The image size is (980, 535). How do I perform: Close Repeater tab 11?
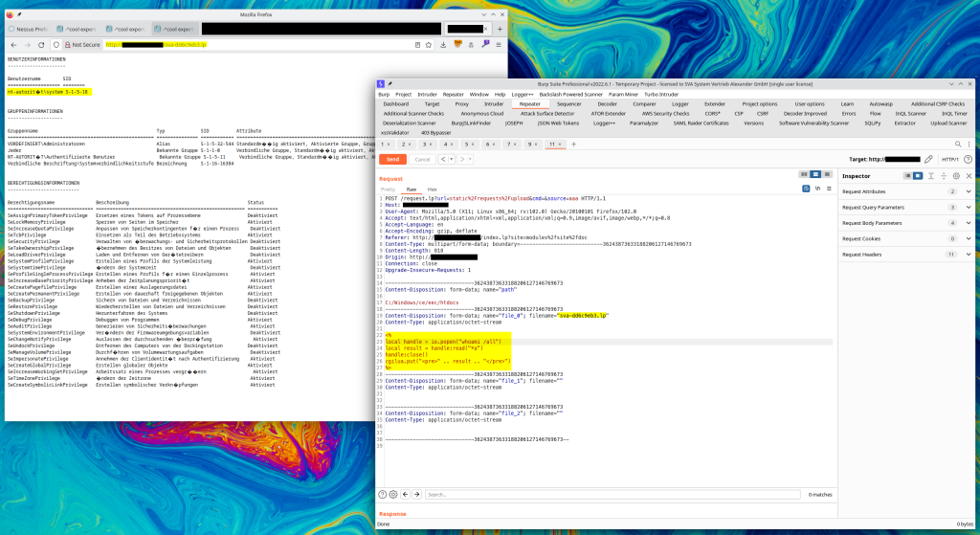560,145
